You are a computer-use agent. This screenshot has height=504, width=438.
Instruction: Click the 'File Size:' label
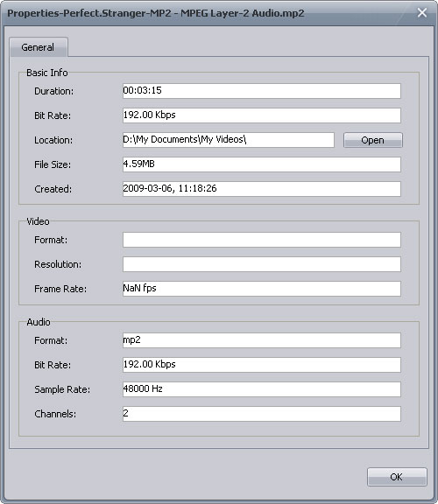coord(53,164)
